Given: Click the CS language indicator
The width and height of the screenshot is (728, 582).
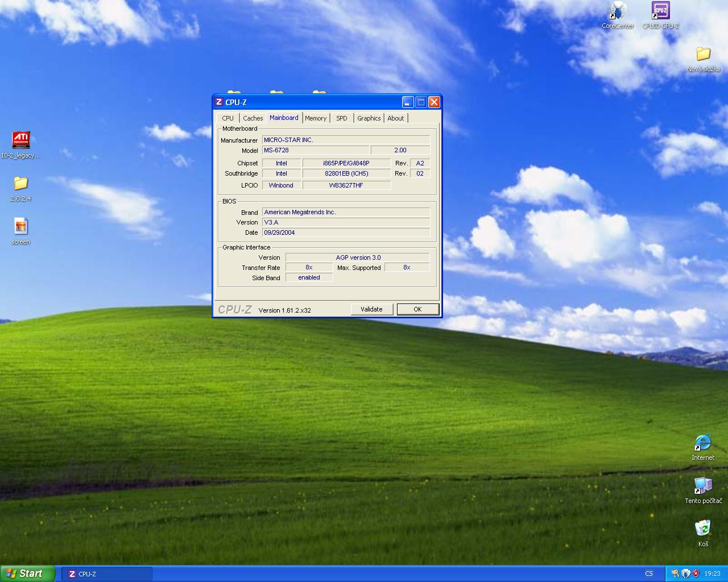Looking at the screenshot, I should (649, 573).
